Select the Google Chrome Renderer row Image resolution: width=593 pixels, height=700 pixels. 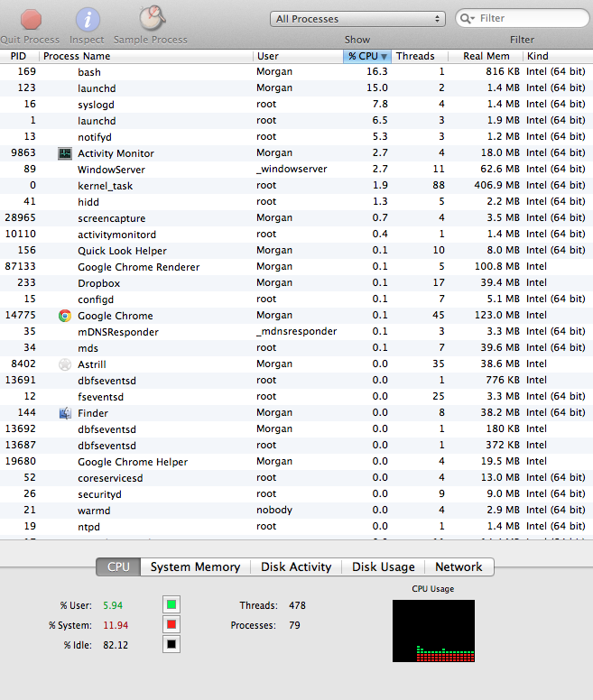click(x=296, y=267)
